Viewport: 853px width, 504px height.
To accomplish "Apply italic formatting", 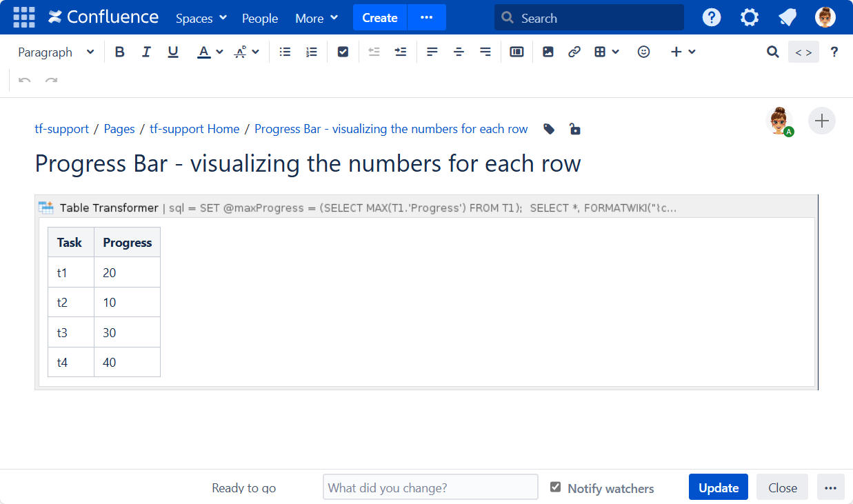I will (x=146, y=52).
